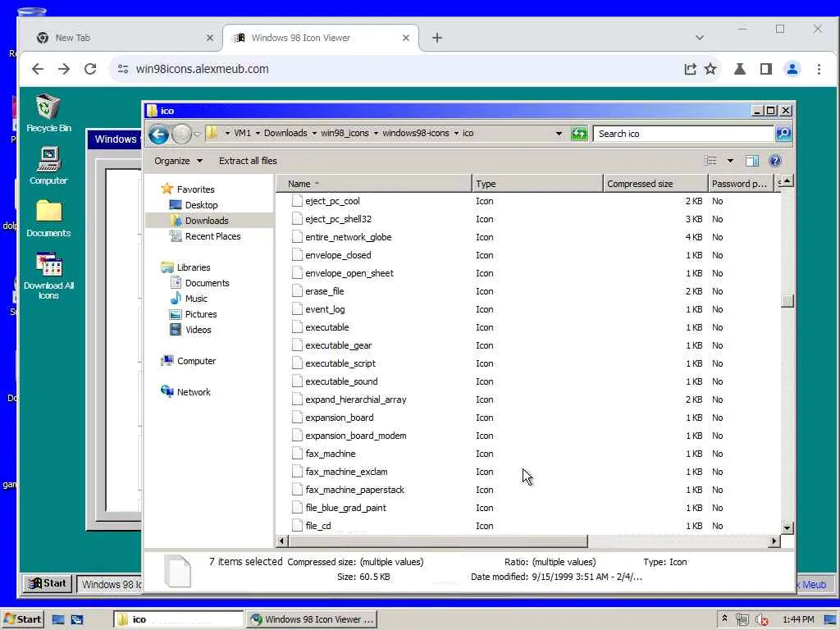Image resolution: width=840 pixels, height=630 pixels.
Task: Sort by the Name column header
Action: coord(373,184)
